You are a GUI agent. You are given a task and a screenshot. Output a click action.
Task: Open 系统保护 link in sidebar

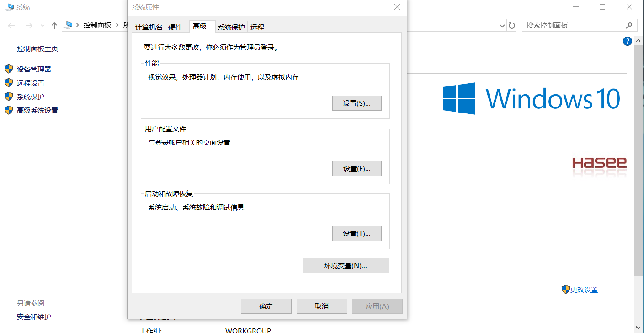pos(31,97)
